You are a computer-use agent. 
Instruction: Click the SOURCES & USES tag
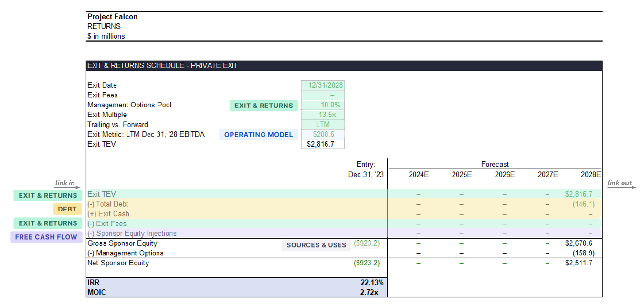point(316,245)
